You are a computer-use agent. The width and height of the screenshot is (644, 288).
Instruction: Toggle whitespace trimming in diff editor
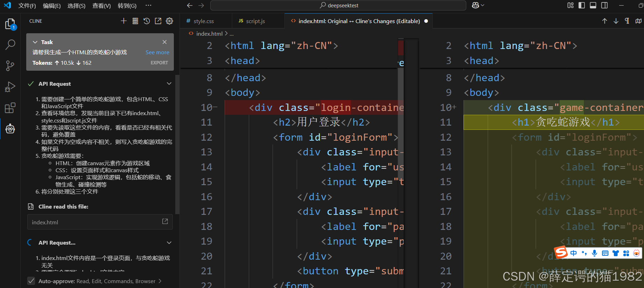[x=627, y=21]
